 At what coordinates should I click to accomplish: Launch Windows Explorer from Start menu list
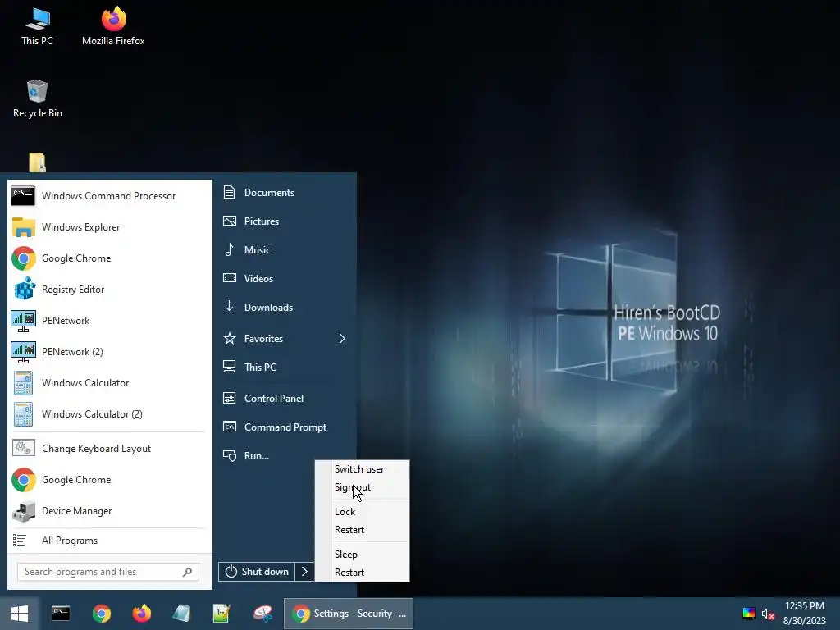tap(109, 227)
